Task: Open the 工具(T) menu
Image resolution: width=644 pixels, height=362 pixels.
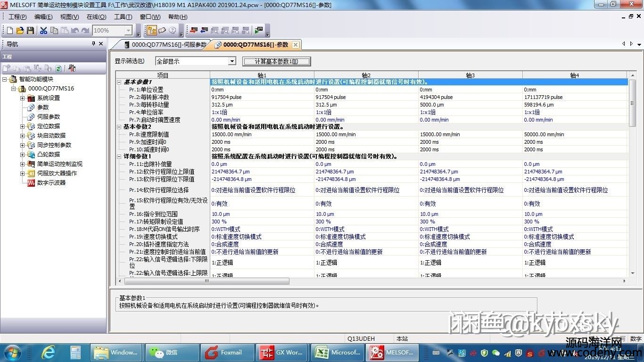Action: pyautogui.click(x=123, y=17)
